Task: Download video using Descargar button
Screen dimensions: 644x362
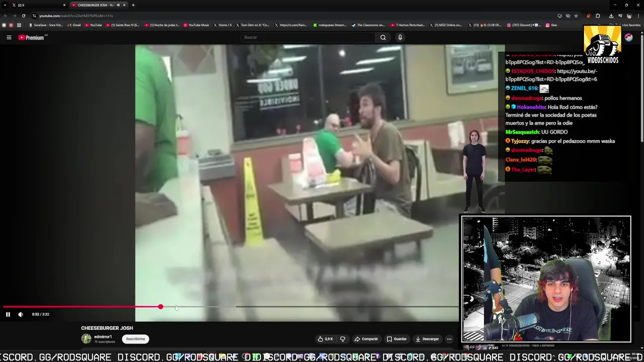Action: (x=427, y=339)
